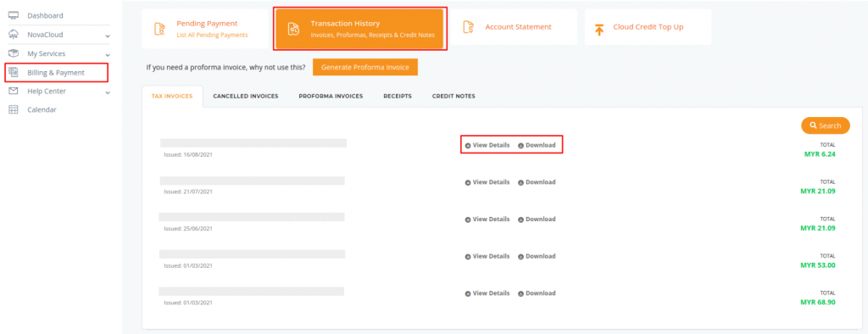The width and height of the screenshot is (868, 334).
Task: View Details of the MYR 68.90 invoice
Action: [x=487, y=293]
